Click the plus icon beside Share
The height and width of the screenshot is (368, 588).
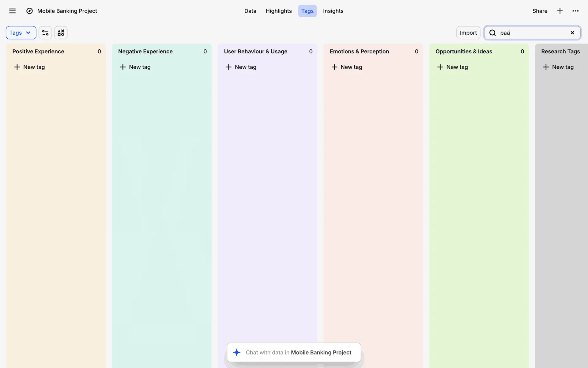point(560,11)
